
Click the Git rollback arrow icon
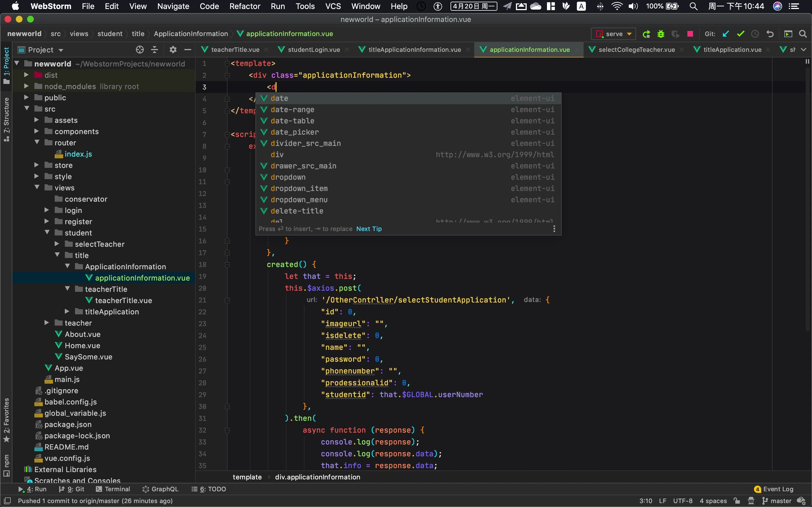[770, 34]
